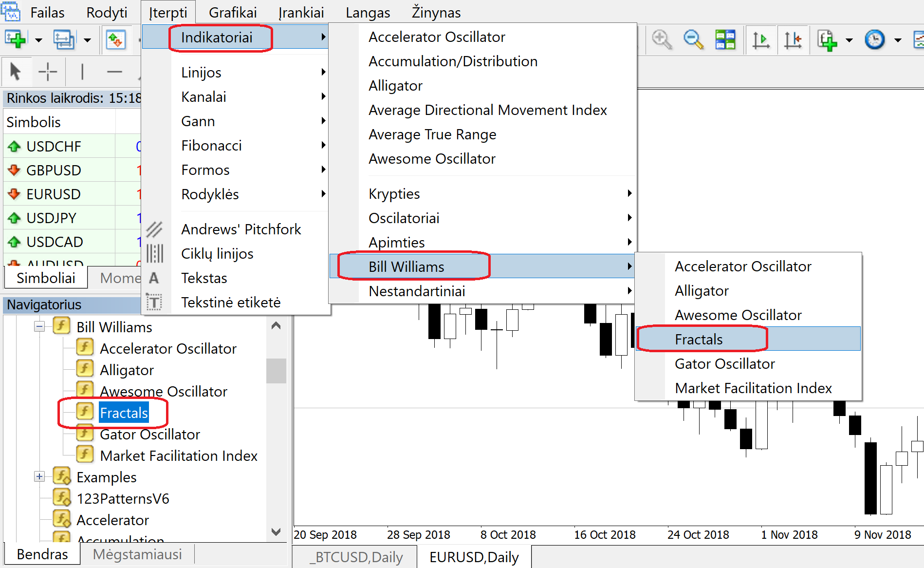The image size is (924, 568).
Task: Click the Tekstas 'A' menu icon
Action: click(154, 278)
